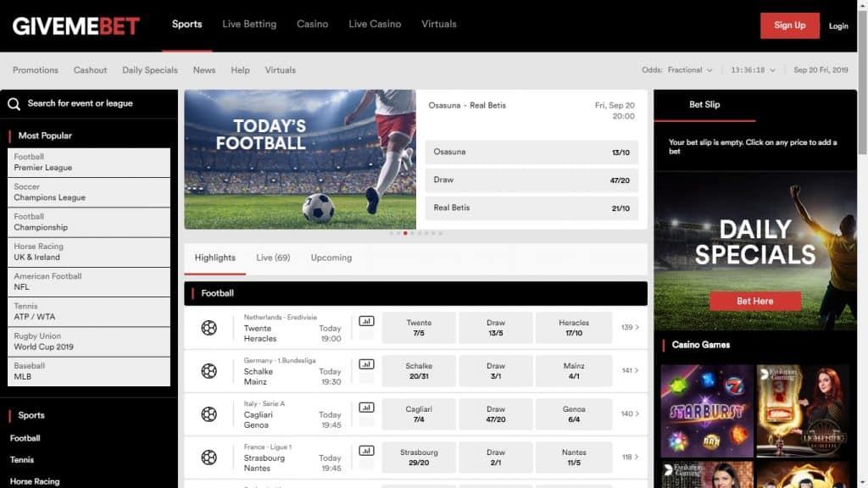Expand 140 more markets for Cagliari match
The height and width of the screenshot is (488, 868).
630,413
